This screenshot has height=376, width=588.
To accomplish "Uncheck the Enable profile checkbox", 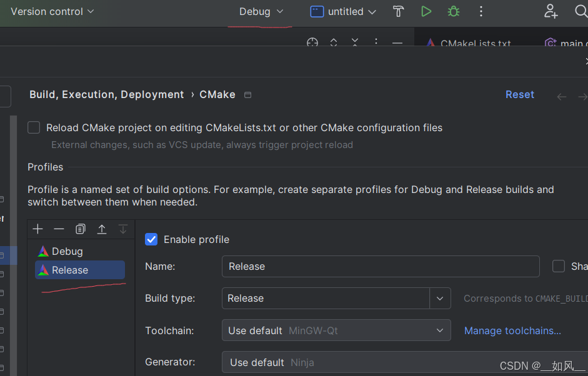I will coord(151,239).
